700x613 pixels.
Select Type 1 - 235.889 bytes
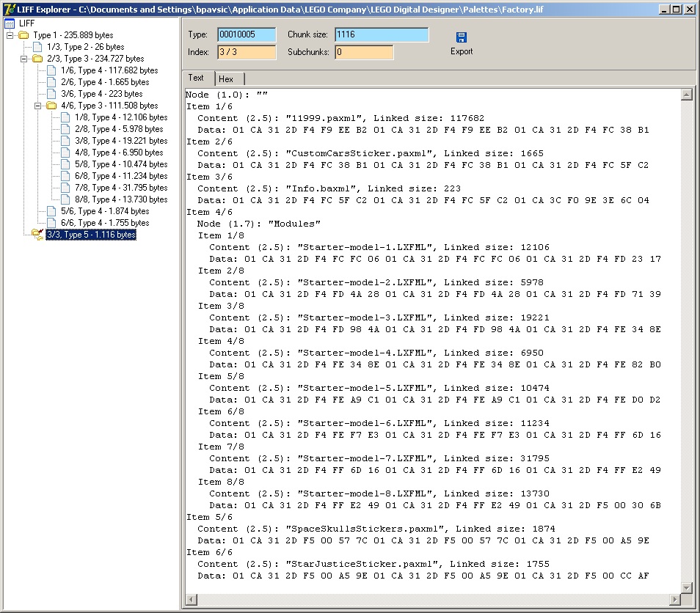(x=73, y=34)
